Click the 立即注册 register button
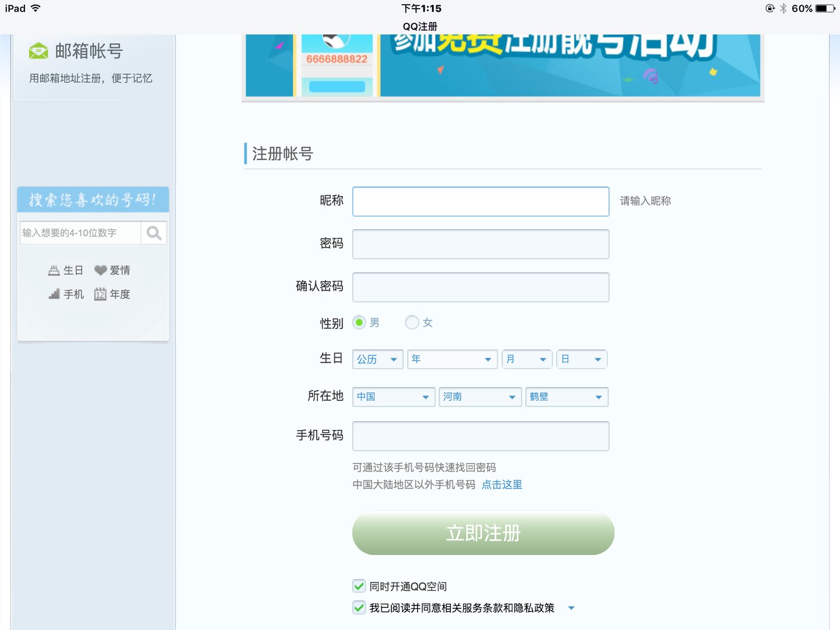Viewport: 840px width, 630px height. (482, 533)
